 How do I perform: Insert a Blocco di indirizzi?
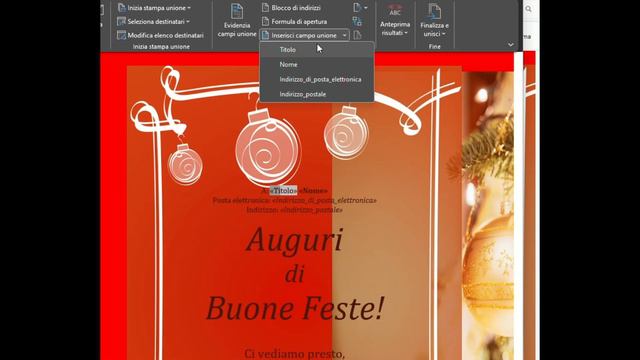click(291, 8)
